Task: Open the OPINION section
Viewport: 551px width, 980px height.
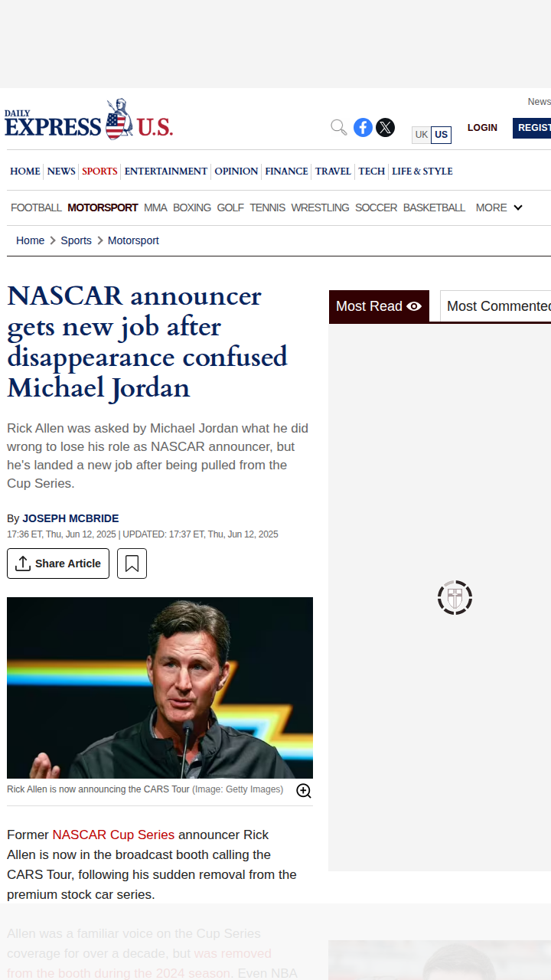Action: click(236, 171)
